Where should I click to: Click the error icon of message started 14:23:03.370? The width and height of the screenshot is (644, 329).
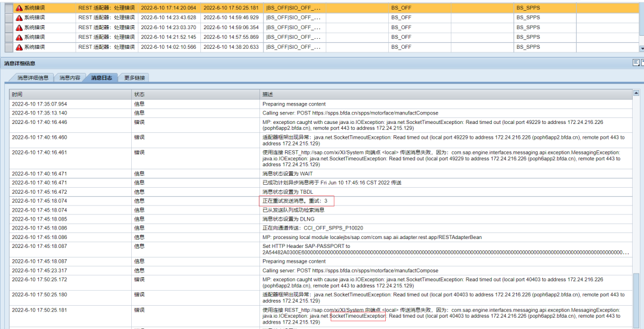[x=19, y=27]
